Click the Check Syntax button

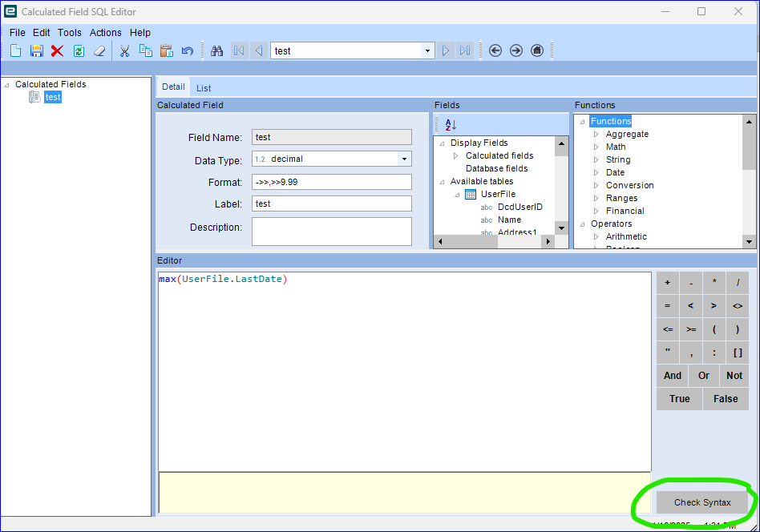coord(702,502)
